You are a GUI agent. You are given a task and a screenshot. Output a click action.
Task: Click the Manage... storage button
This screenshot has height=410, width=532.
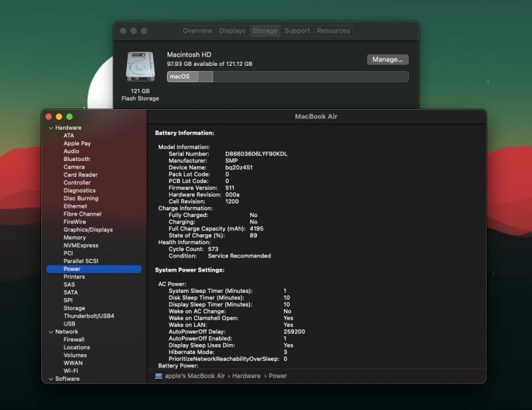pyautogui.click(x=388, y=59)
